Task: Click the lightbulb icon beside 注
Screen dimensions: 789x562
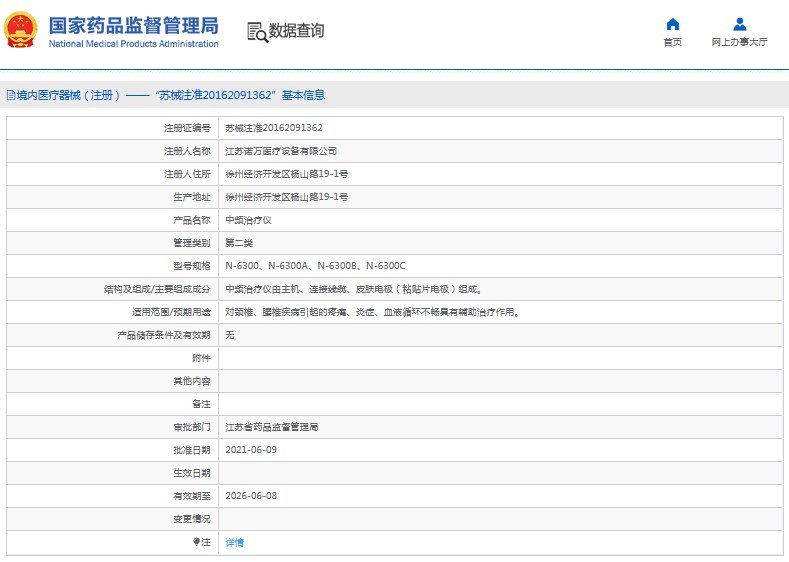Action: click(x=196, y=542)
